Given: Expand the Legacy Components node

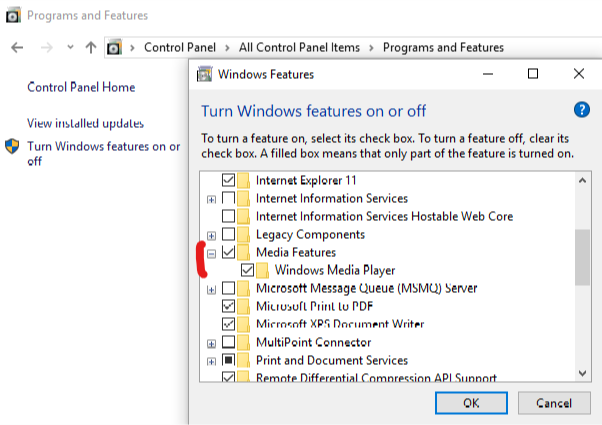Looking at the screenshot, I should [211, 235].
